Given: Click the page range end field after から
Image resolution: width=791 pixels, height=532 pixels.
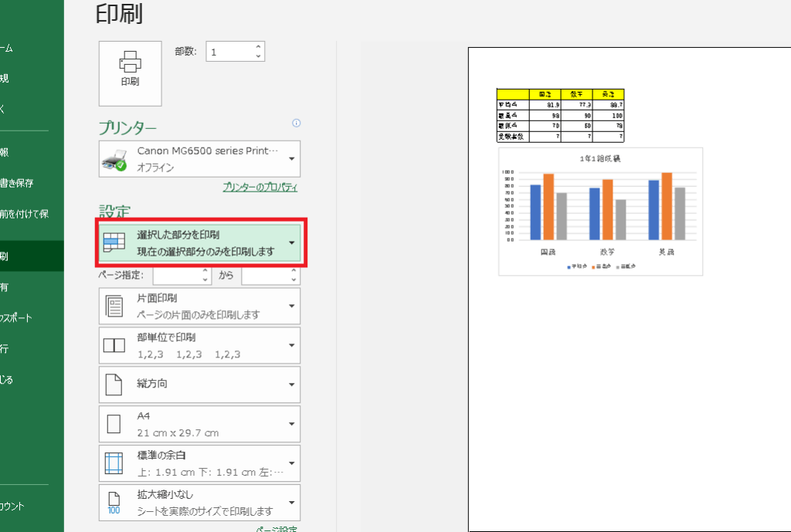Looking at the screenshot, I should [266, 276].
